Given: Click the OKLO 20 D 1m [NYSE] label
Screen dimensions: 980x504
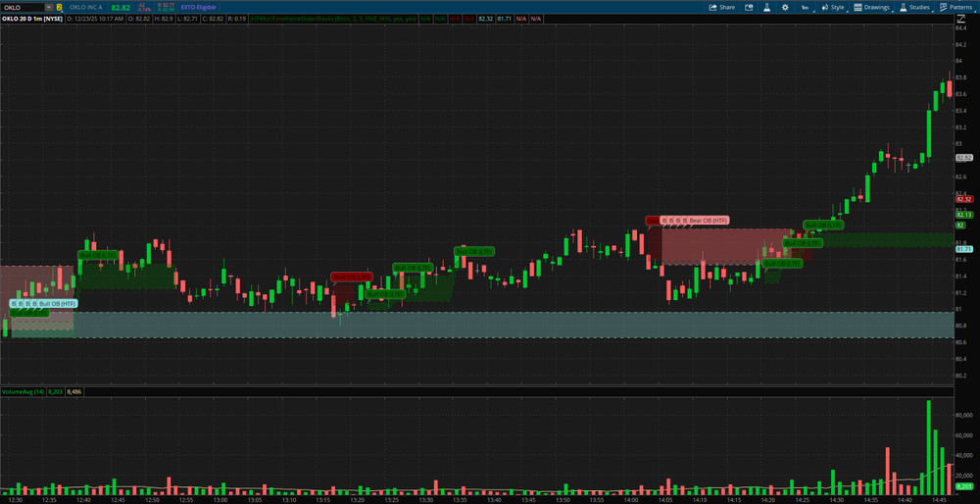Looking at the screenshot, I should point(30,19).
